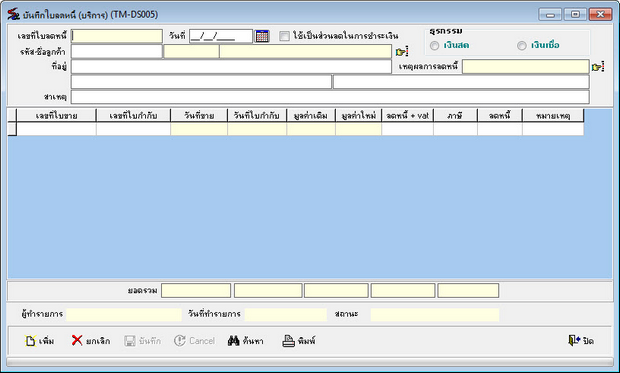Click the customer code input field
Viewport: 620px width, 373px height.
117,51
